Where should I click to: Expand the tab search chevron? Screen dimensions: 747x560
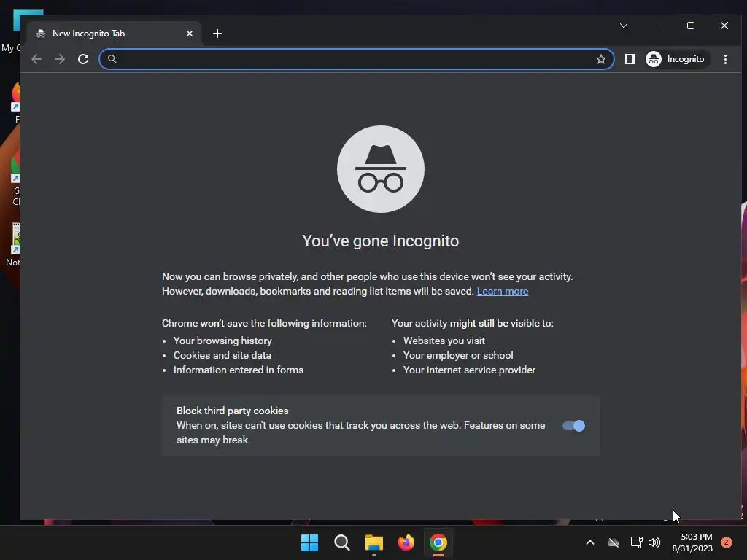point(624,26)
